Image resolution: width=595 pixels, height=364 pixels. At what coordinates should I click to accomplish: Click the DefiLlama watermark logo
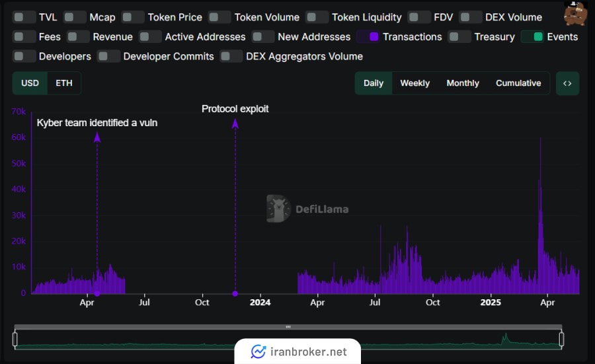tap(278, 209)
